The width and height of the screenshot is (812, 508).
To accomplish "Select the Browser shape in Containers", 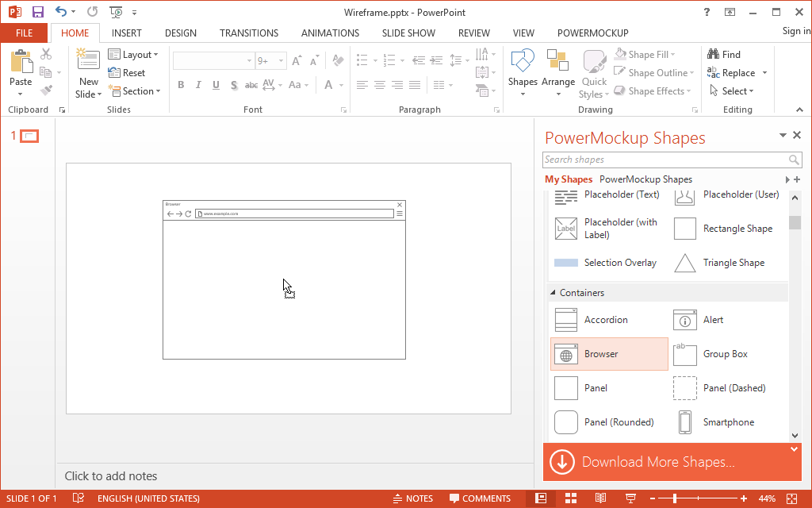I will [609, 354].
